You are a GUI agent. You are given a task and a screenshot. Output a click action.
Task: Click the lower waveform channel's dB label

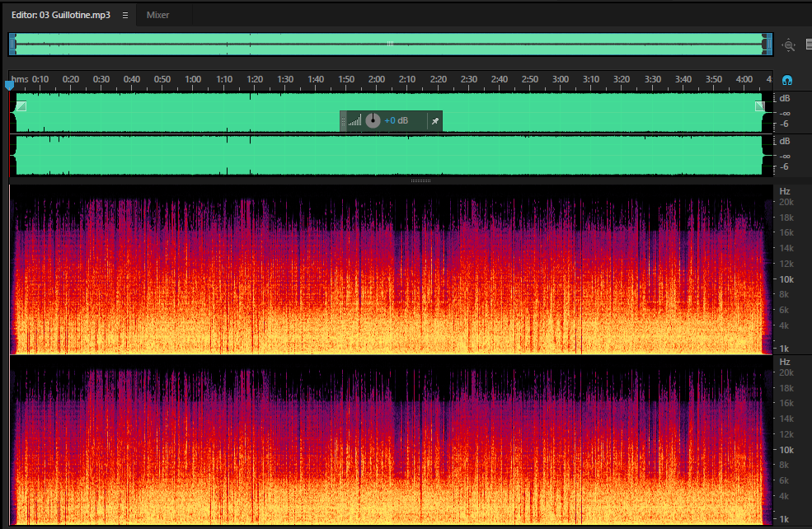[x=785, y=141]
